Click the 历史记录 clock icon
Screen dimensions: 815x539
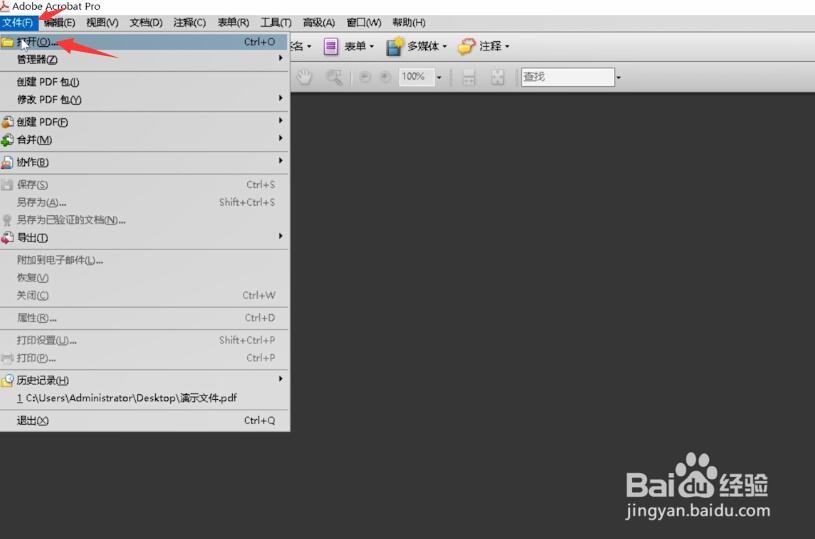click(7, 380)
